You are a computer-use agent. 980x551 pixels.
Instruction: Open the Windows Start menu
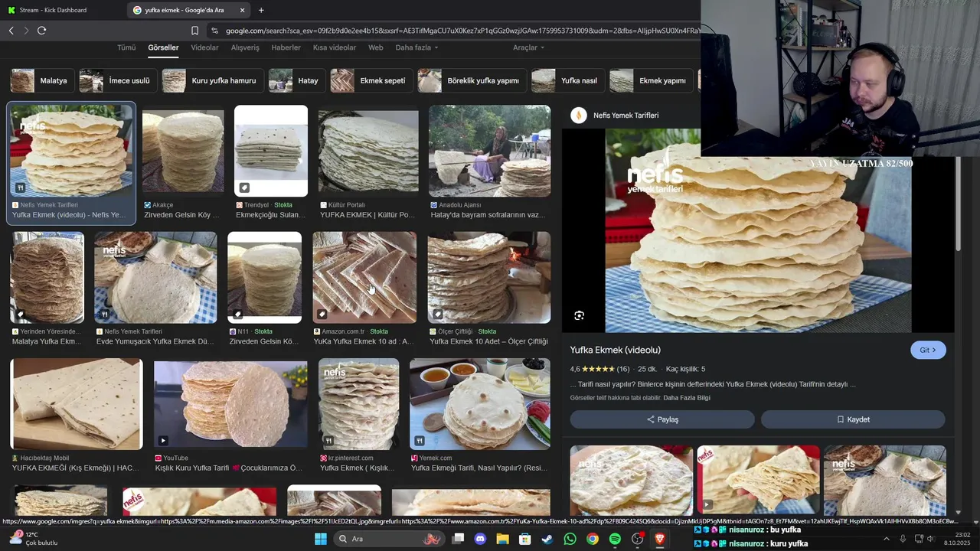[x=321, y=539]
